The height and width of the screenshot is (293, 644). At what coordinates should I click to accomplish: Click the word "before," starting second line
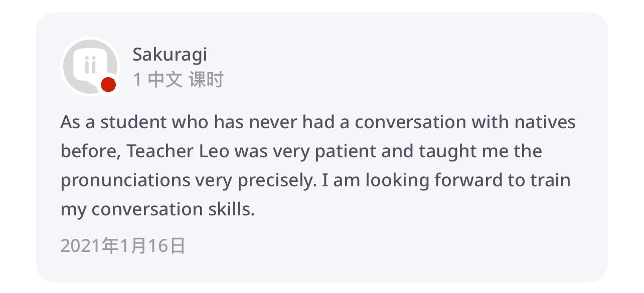[90, 151]
